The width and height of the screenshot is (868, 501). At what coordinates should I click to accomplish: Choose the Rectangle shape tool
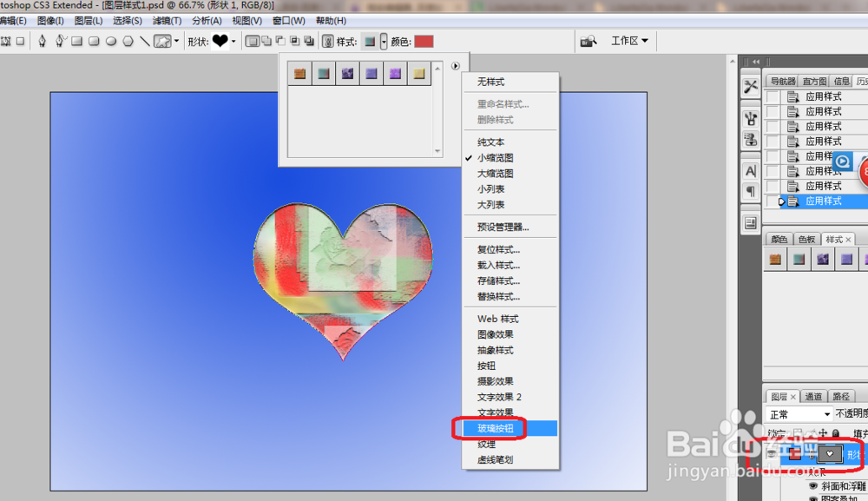[77, 41]
